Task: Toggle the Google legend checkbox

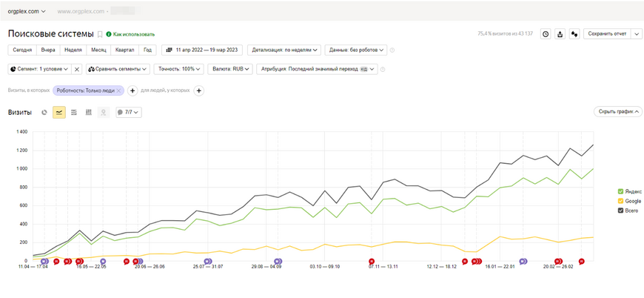Action: pos(620,201)
